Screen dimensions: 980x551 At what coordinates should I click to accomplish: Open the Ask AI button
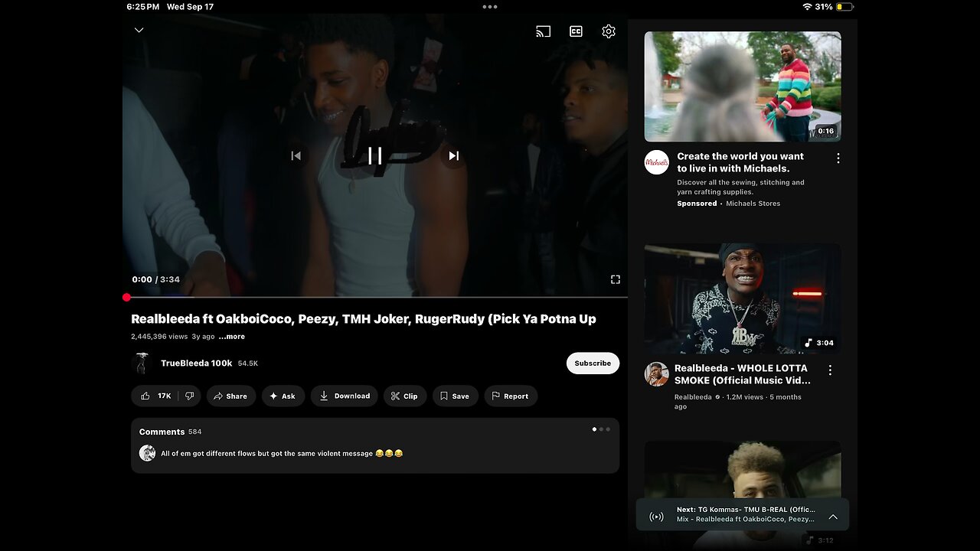[x=283, y=396]
